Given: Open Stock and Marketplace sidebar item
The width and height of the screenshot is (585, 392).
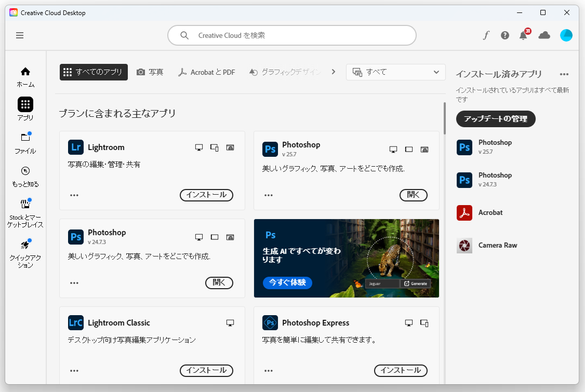Looking at the screenshot, I should tap(25, 213).
